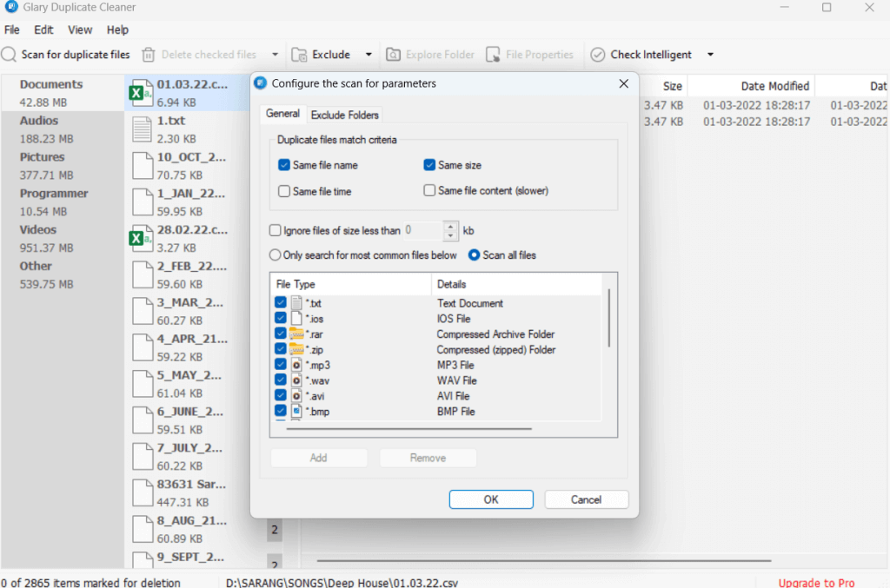Click the Cancel button
The width and height of the screenshot is (890, 588).
(x=587, y=499)
